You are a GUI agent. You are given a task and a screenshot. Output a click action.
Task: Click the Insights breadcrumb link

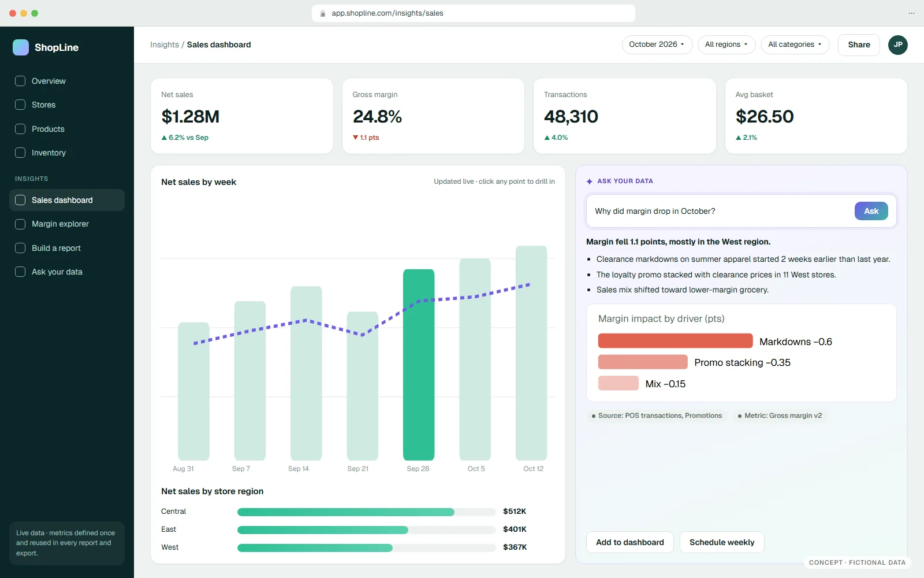tap(165, 45)
